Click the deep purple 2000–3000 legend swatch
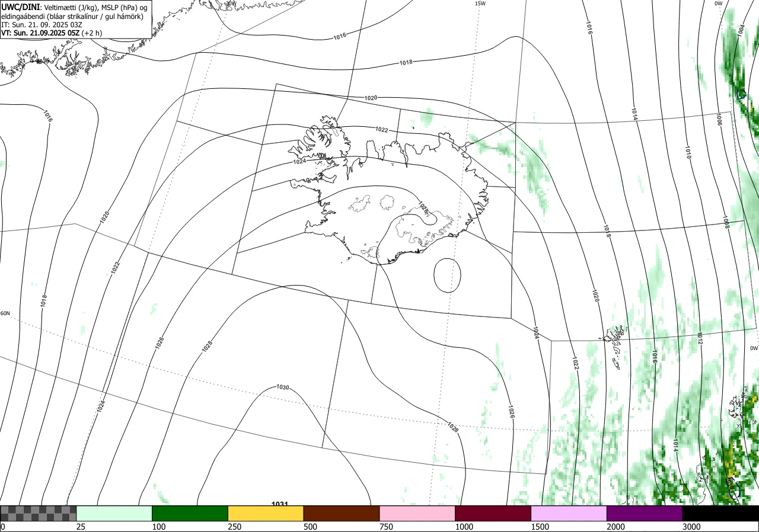This screenshot has width=759, height=532. (645, 513)
